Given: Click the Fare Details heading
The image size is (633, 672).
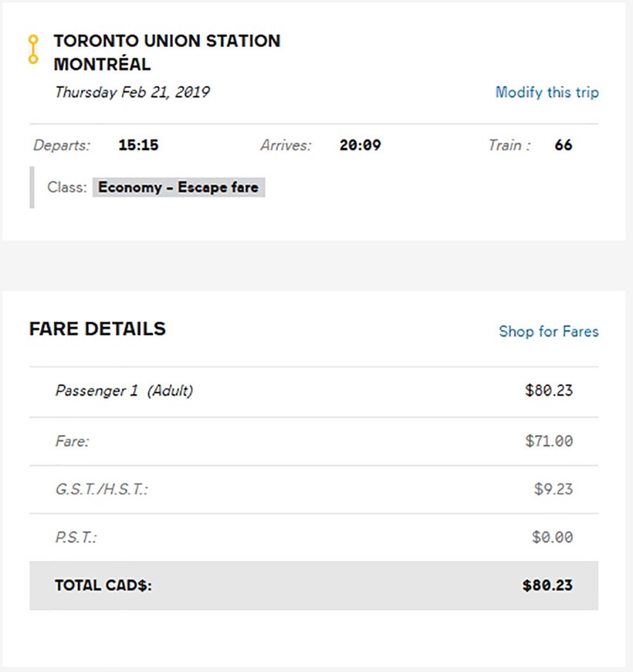Looking at the screenshot, I should 97,329.
